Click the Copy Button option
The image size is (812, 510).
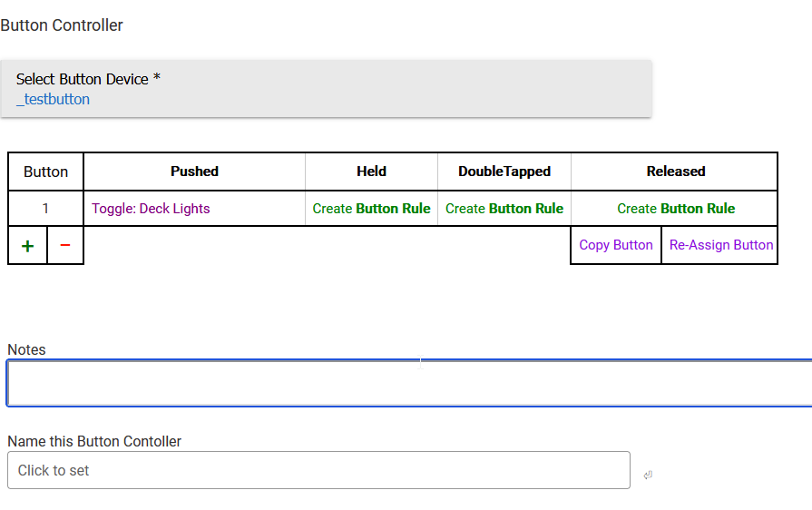coord(616,245)
